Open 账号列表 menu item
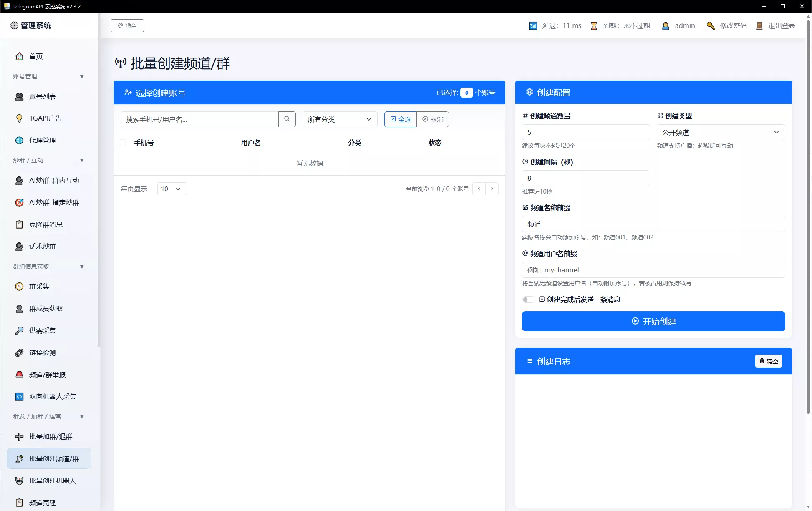The image size is (812, 511). [x=49, y=96]
